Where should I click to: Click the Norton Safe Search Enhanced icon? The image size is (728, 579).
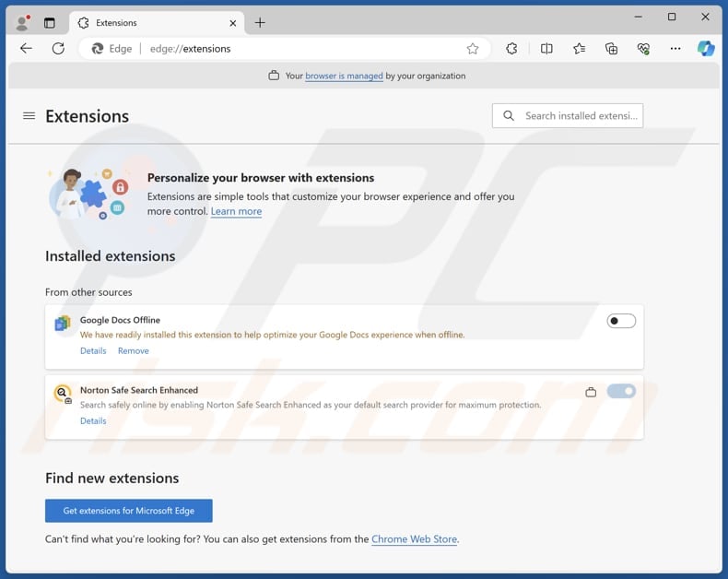point(63,394)
